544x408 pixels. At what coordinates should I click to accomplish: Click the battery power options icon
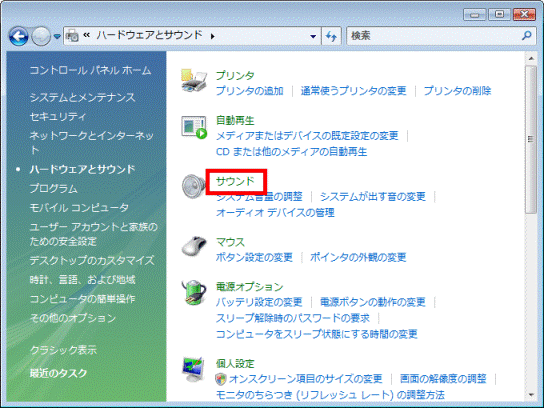(194, 292)
